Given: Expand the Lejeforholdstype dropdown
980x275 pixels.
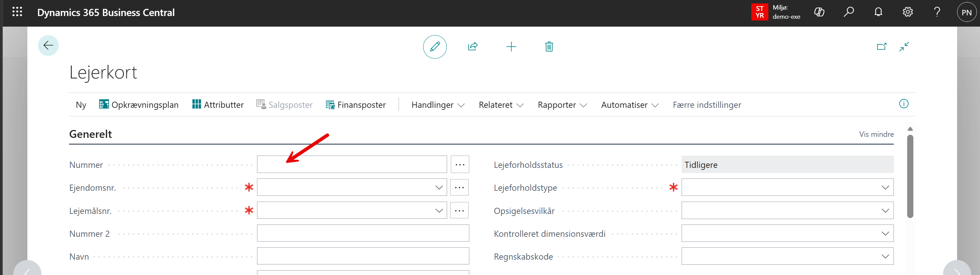Looking at the screenshot, I should click(x=885, y=188).
